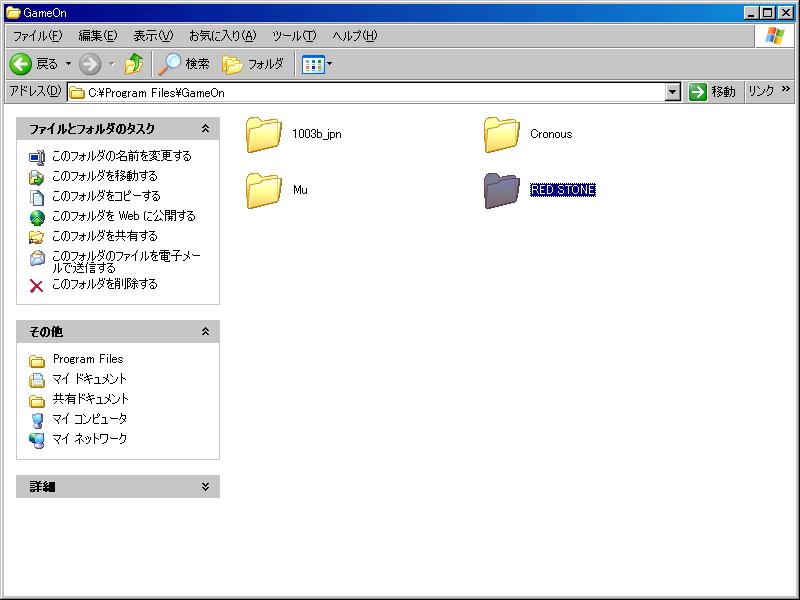Click the RED STONE folder icon

502,190
